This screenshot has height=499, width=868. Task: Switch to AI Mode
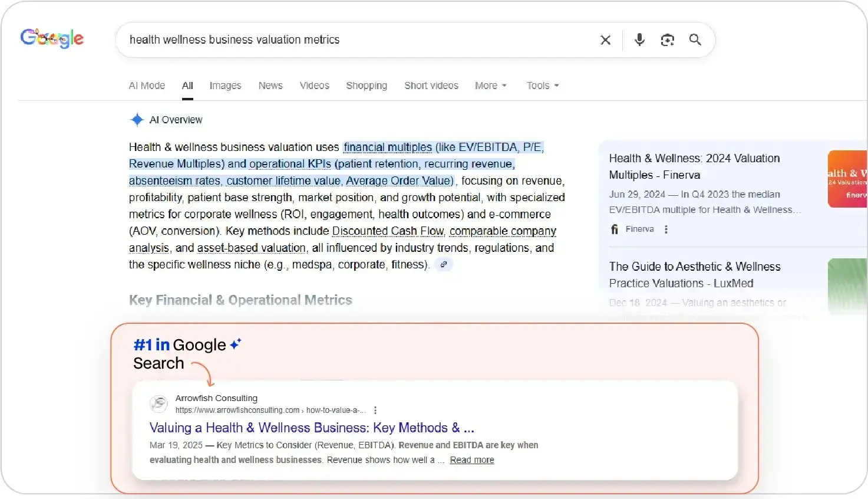tap(147, 86)
